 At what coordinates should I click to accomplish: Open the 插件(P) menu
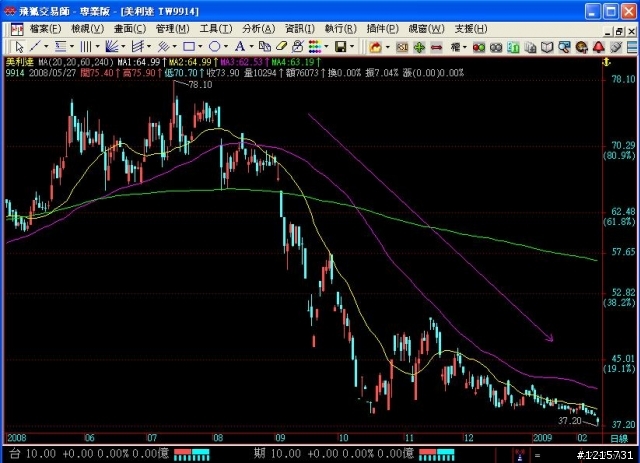point(382,29)
